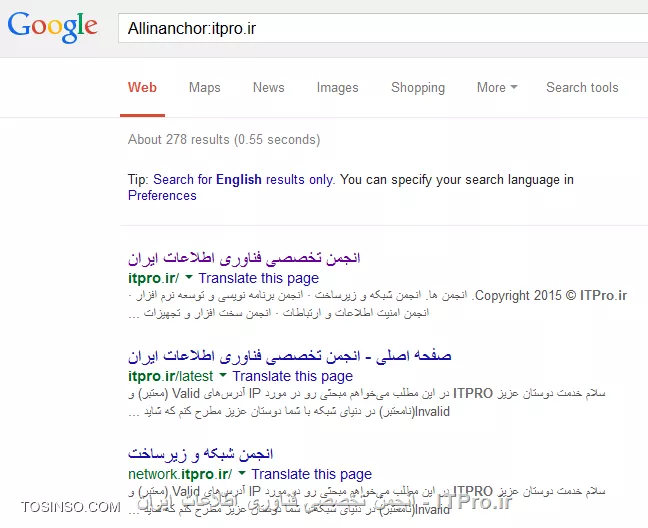The height and width of the screenshot is (528, 648).
Task: Expand the More dropdown menu
Action: (497, 88)
